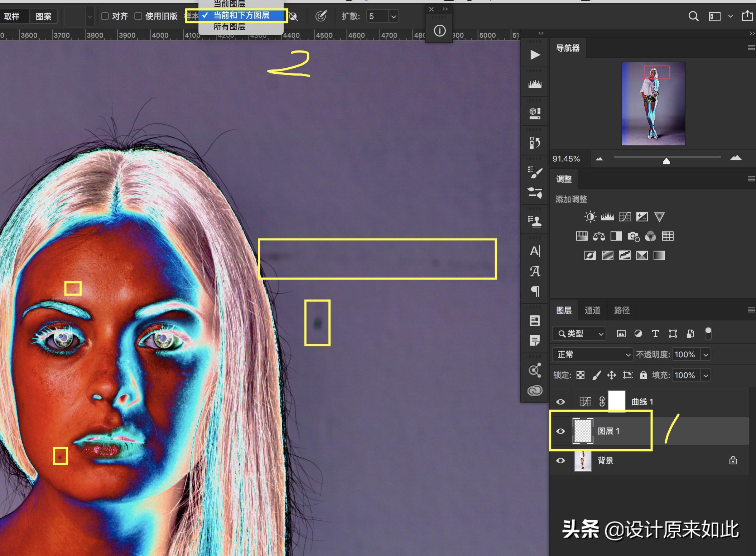Open the 扩散 value dropdown
756x556 pixels.
(394, 16)
